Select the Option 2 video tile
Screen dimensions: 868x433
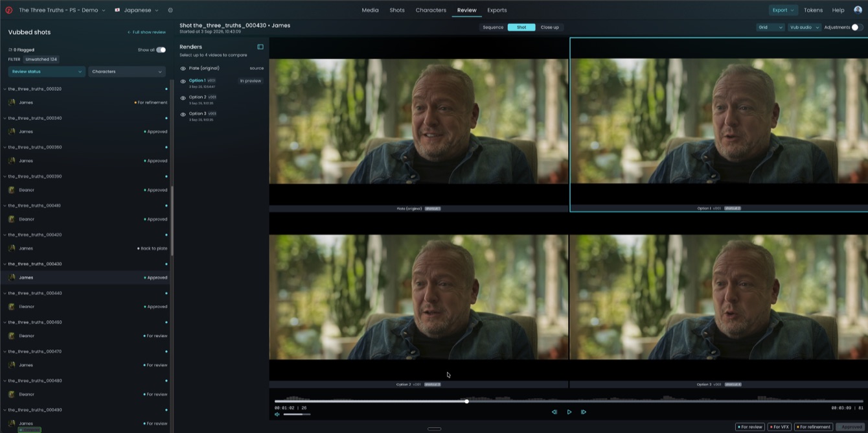(419, 301)
